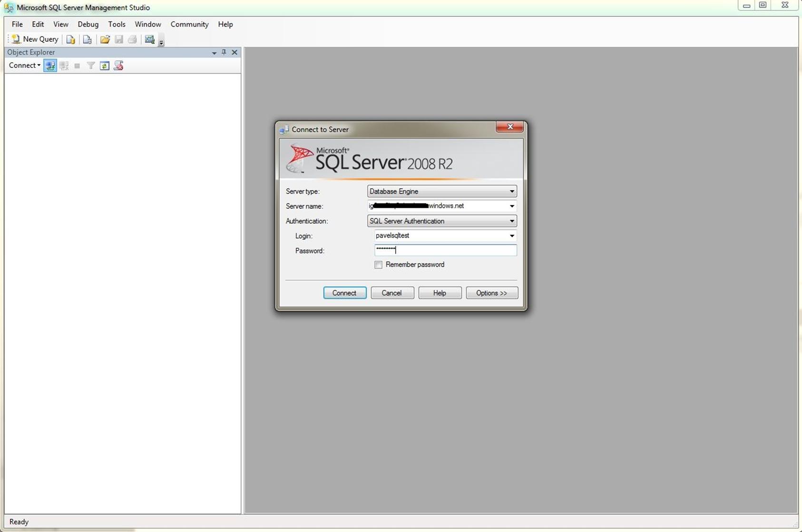Image resolution: width=802 pixels, height=532 pixels.
Task: Open the Tools menu
Action: (117, 24)
